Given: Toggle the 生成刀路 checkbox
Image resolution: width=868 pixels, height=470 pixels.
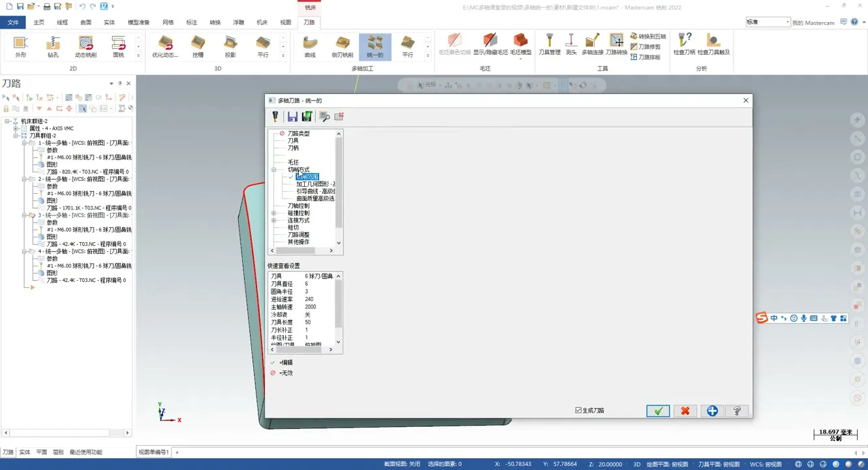Looking at the screenshot, I should (x=578, y=411).
